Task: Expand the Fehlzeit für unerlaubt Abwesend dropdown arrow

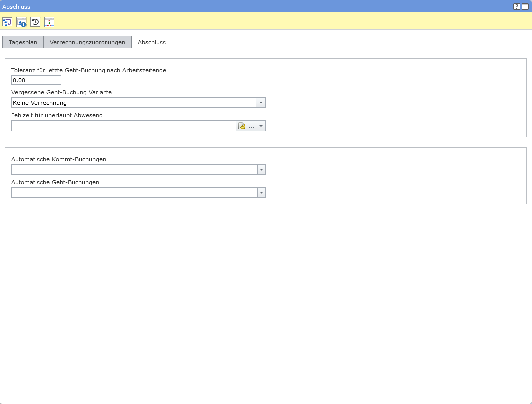Action: (x=261, y=126)
